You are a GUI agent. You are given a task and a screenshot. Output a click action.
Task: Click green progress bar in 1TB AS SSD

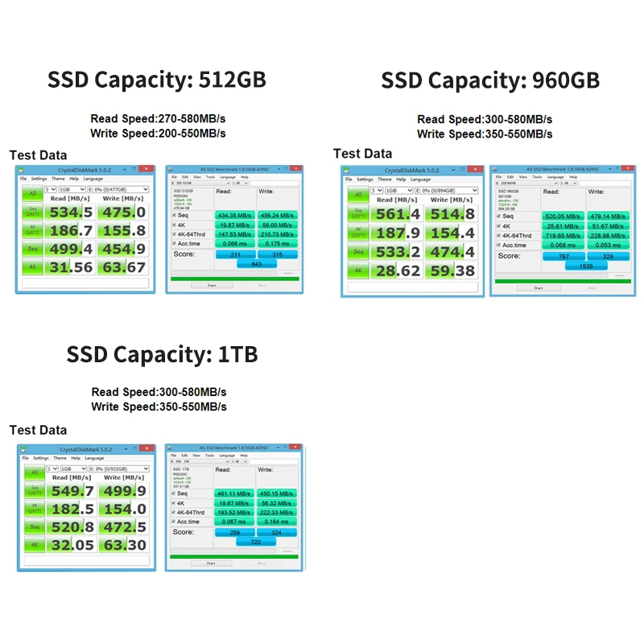[x=234, y=557]
